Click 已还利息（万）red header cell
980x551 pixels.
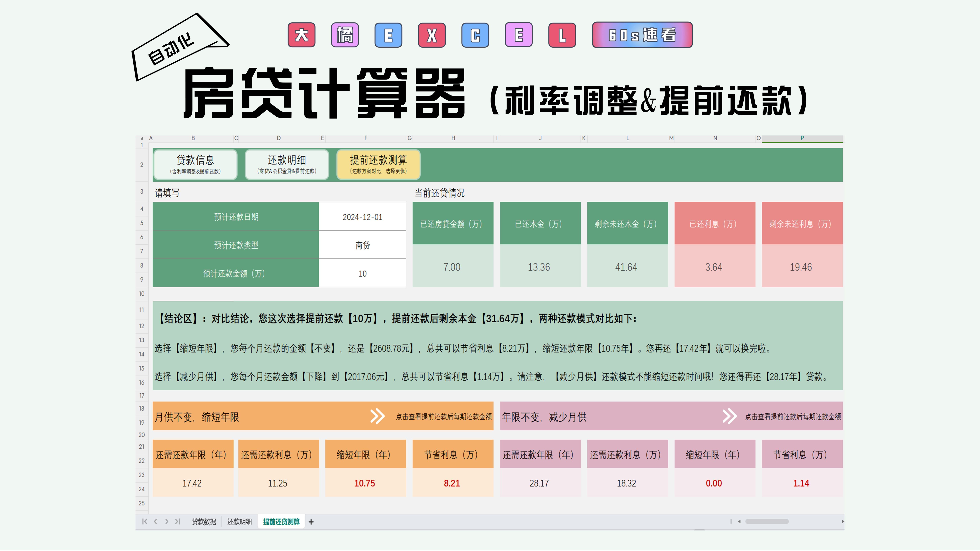[715, 223]
